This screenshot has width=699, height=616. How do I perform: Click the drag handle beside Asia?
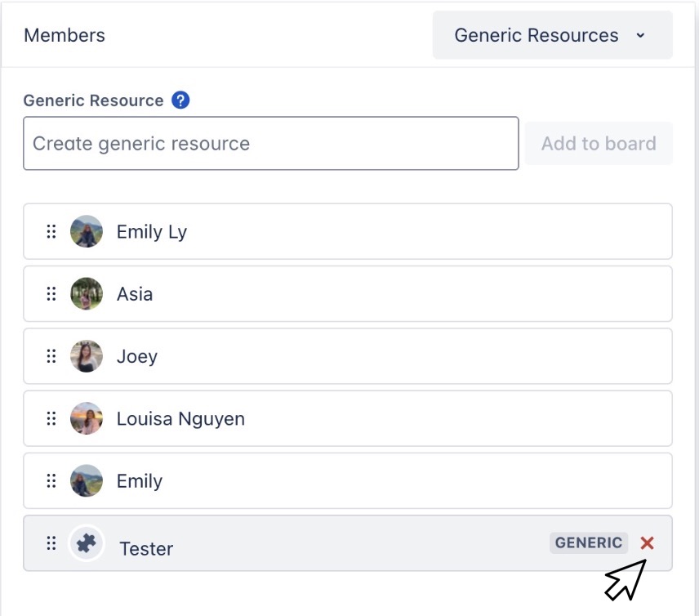click(x=51, y=293)
